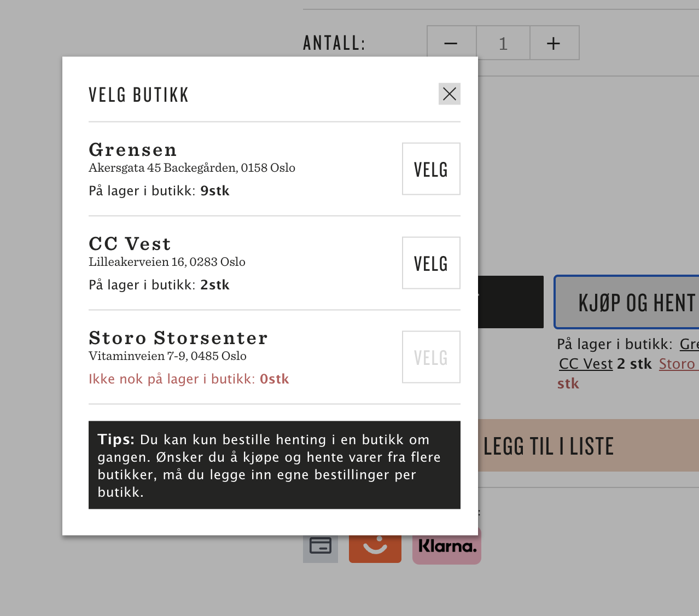Click the partially visible Gre stock link
The width and height of the screenshot is (699, 616).
tap(689, 344)
